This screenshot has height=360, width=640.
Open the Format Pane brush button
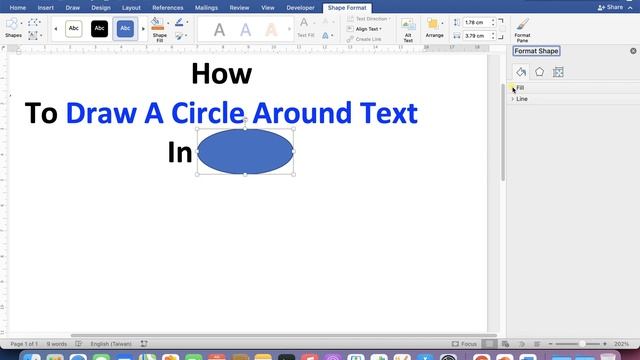pyautogui.click(x=522, y=29)
